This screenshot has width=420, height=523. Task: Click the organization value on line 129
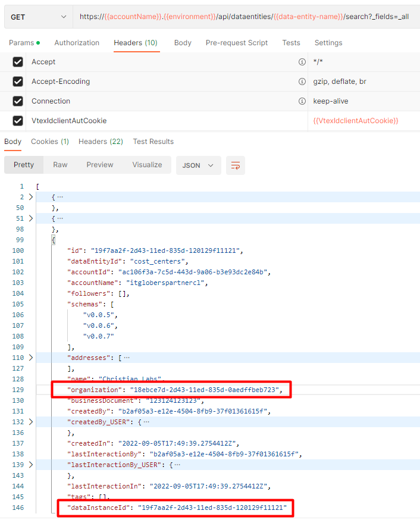[205, 390]
